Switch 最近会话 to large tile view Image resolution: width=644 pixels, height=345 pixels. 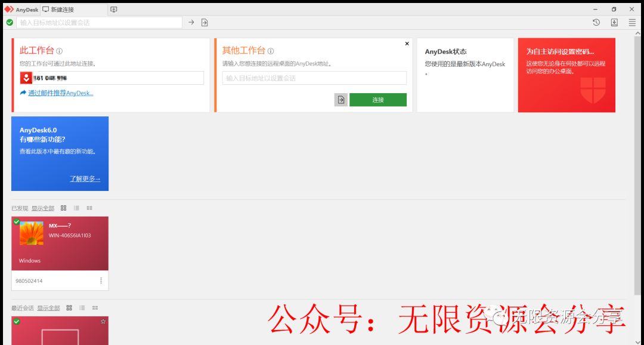pos(69,307)
